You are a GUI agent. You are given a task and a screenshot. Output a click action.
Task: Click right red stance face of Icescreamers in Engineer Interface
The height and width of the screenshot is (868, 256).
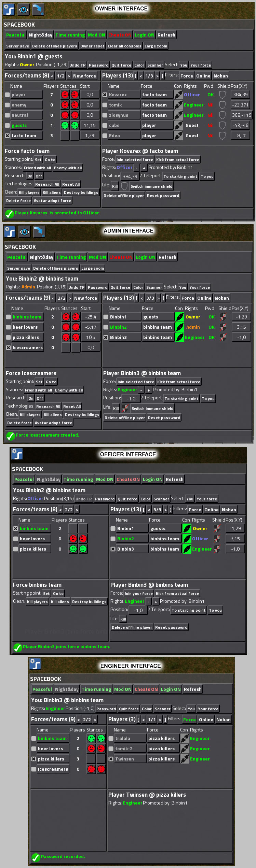click(x=101, y=769)
